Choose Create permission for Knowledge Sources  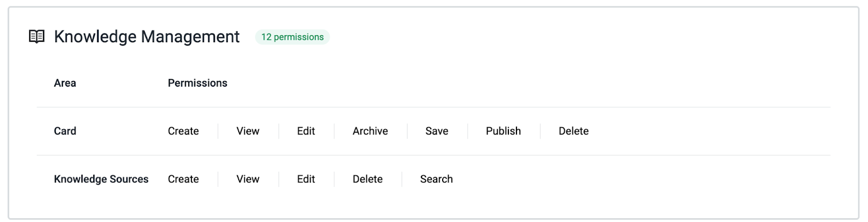[x=183, y=179]
